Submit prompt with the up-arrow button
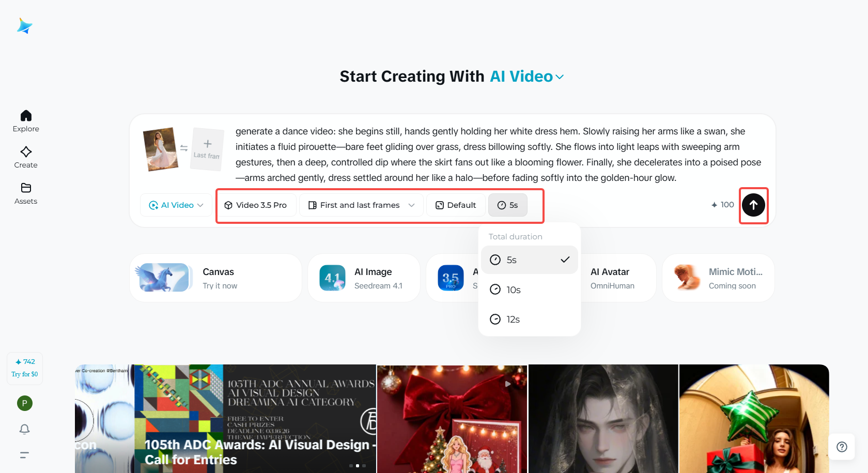 click(x=754, y=205)
